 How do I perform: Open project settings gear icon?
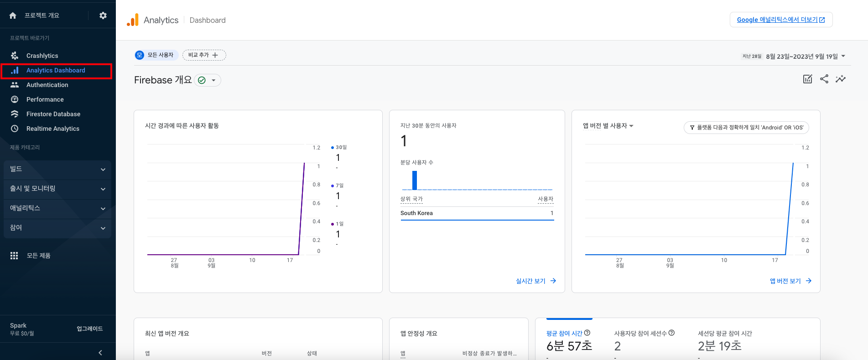(103, 15)
